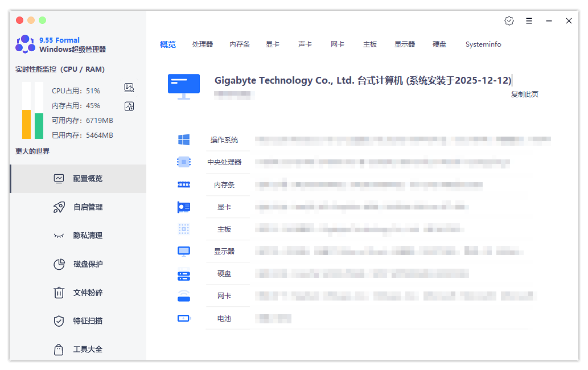Viewport: 588px width, 370px height.
Task: Click the 9.55 Formal version text
Action: coord(59,40)
